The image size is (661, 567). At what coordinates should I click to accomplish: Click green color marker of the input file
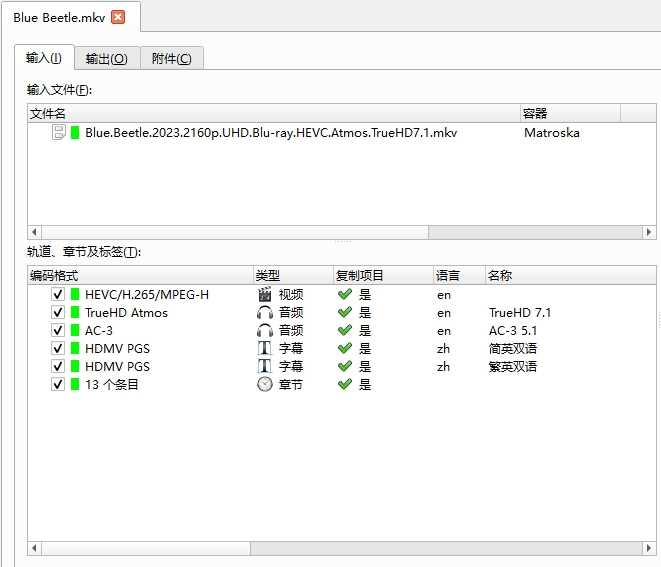tap(75, 132)
